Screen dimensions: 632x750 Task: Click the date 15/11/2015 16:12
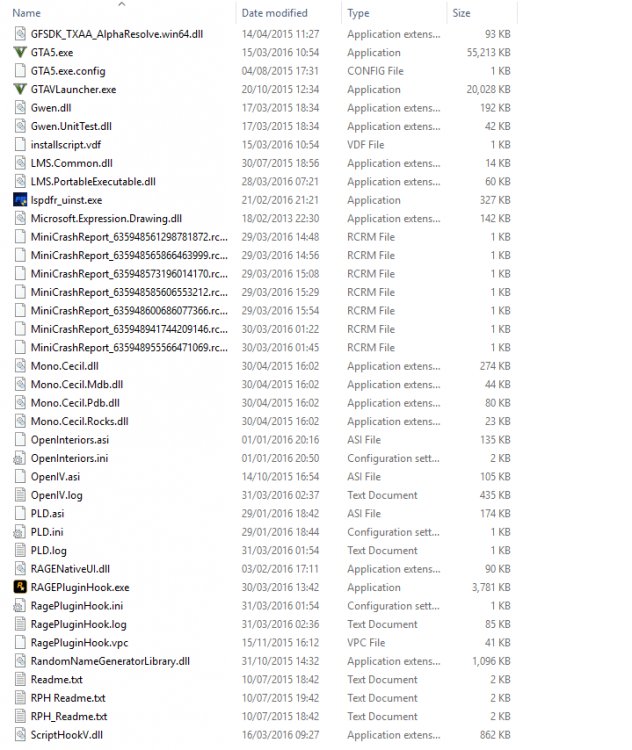(280, 642)
